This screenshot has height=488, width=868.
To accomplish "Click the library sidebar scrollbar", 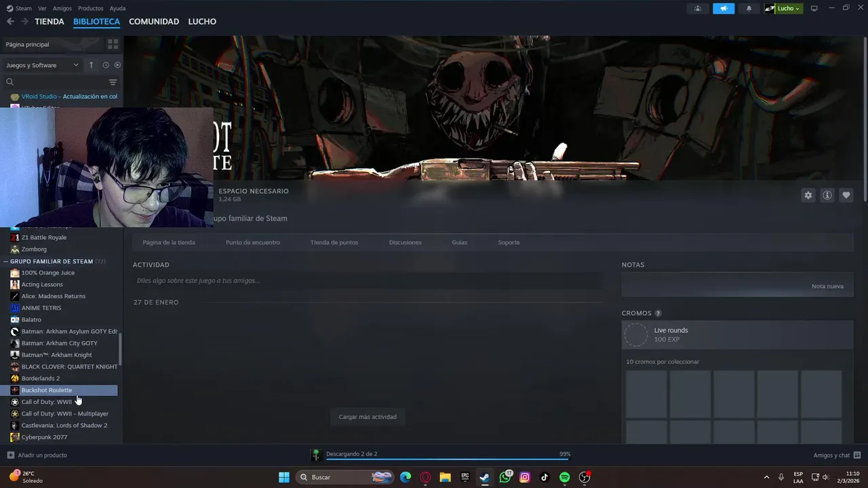I will [121, 349].
